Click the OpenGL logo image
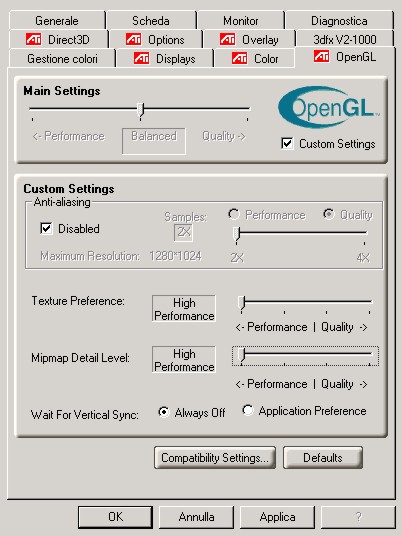Screen dimensions: 402x536 329,107
